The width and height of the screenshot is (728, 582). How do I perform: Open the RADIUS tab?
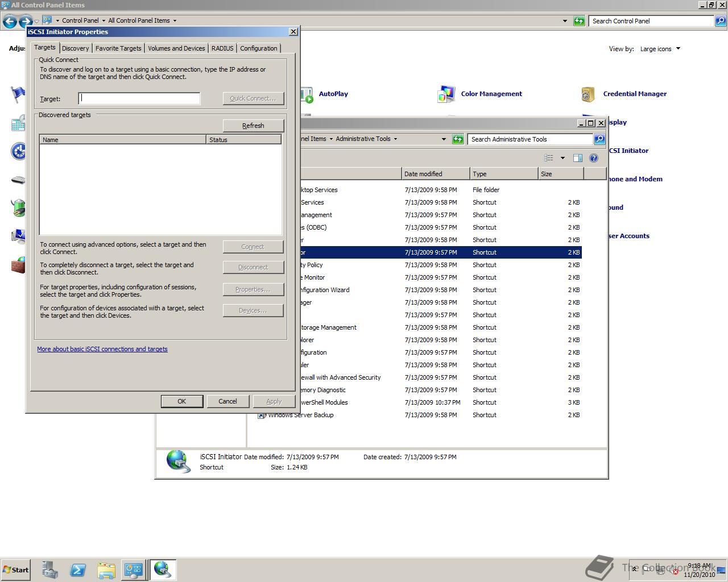click(222, 48)
